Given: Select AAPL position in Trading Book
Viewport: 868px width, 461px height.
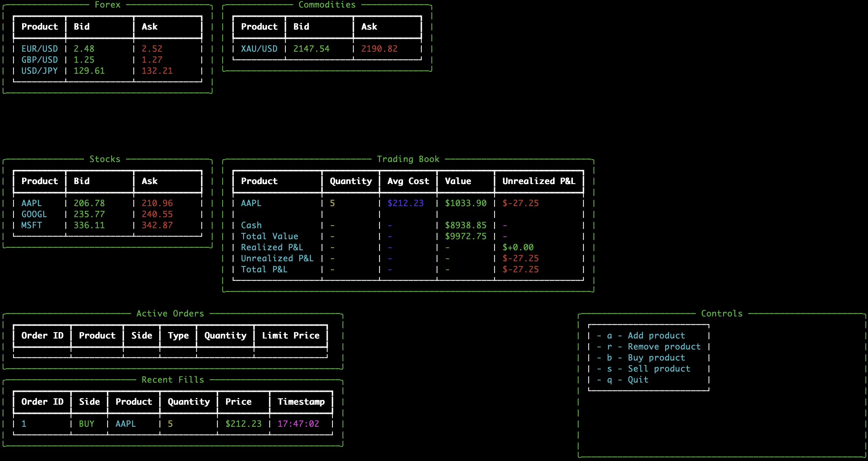Looking at the screenshot, I should (251, 204).
